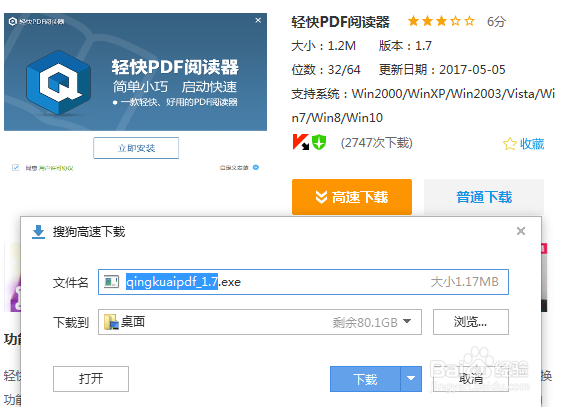
Task: Click the (2747次下载) download count
Action: click(x=376, y=143)
